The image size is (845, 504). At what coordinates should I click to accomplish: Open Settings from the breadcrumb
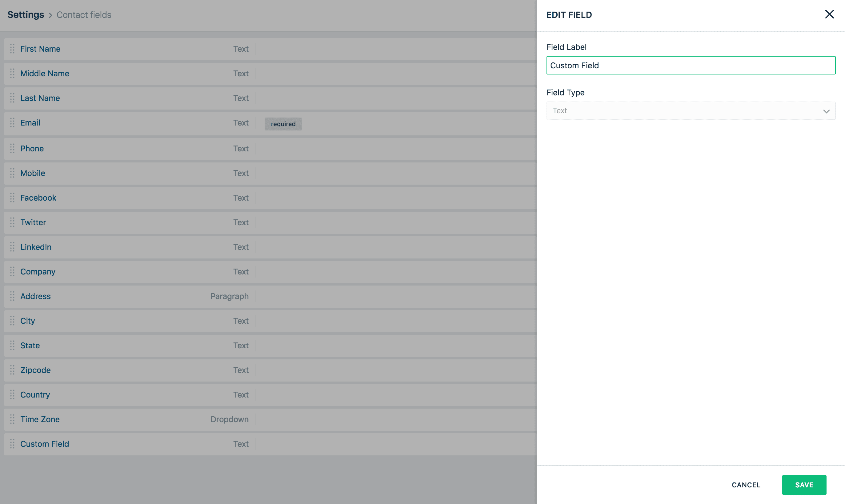click(26, 14)
